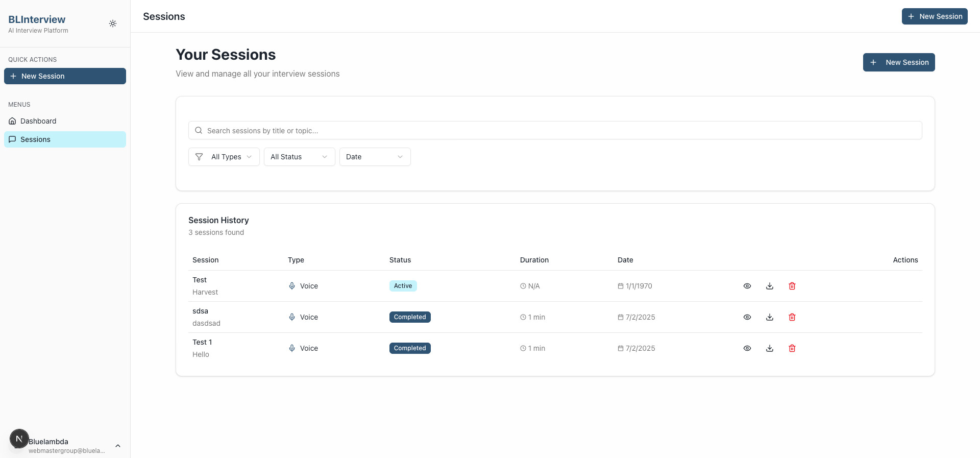Click trash icon for Test 1 session

click(x=792, y=348)
